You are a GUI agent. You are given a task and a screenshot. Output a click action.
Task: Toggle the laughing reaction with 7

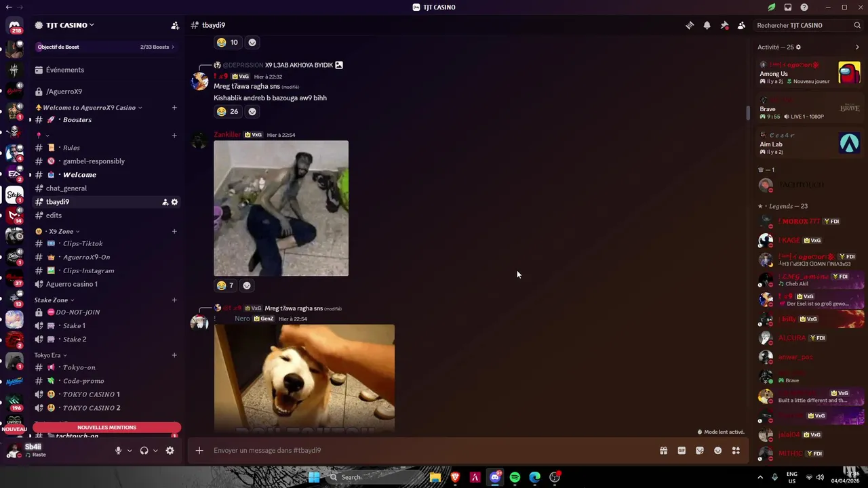click(225, 285)
